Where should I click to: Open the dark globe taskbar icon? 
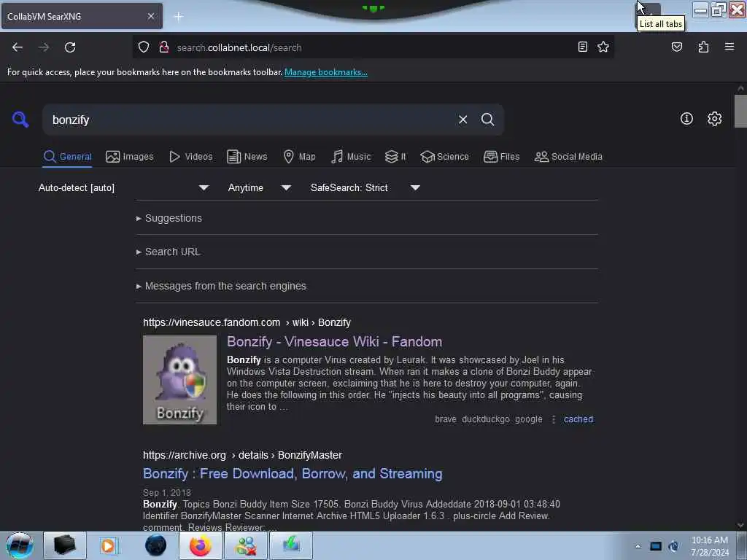click(155, 545)
